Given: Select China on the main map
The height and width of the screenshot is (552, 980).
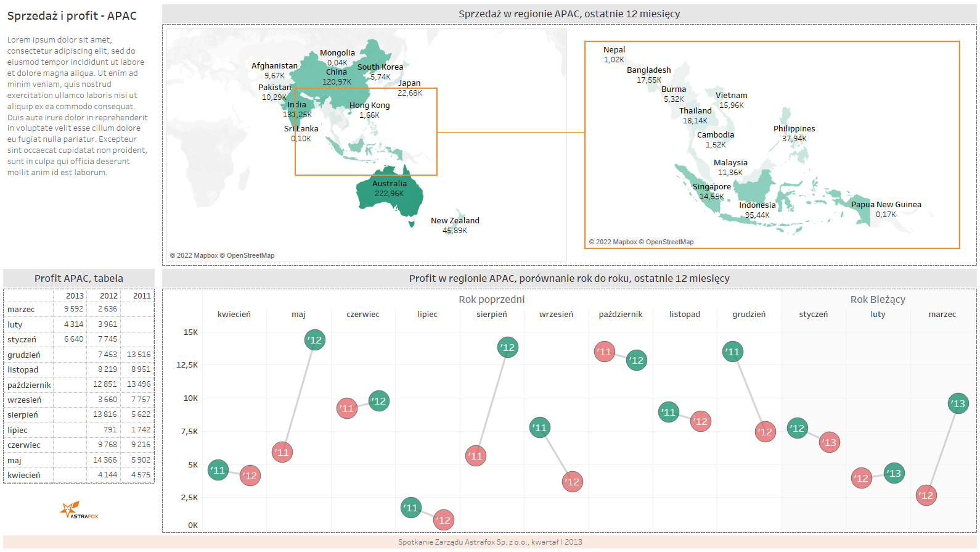Looking at the screenshot, I should [x=337, y=76].
